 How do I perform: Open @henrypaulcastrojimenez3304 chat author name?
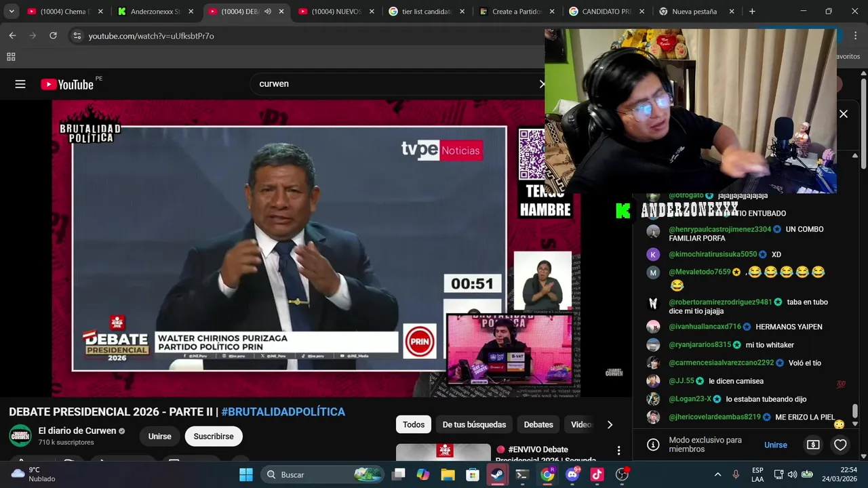(x=719, y=229)
